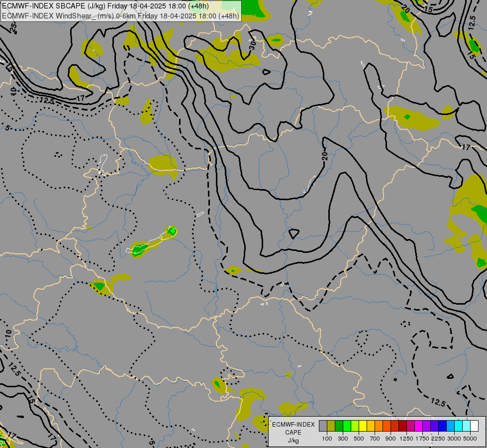Screen dimensions: 487x448
Task: Click the legend value 3000
Action: (454, 439)
